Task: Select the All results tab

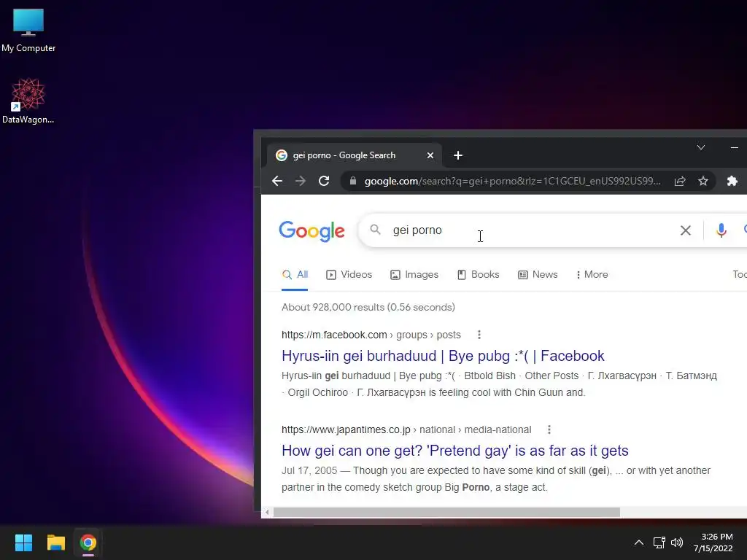Action: click(295, 275)
